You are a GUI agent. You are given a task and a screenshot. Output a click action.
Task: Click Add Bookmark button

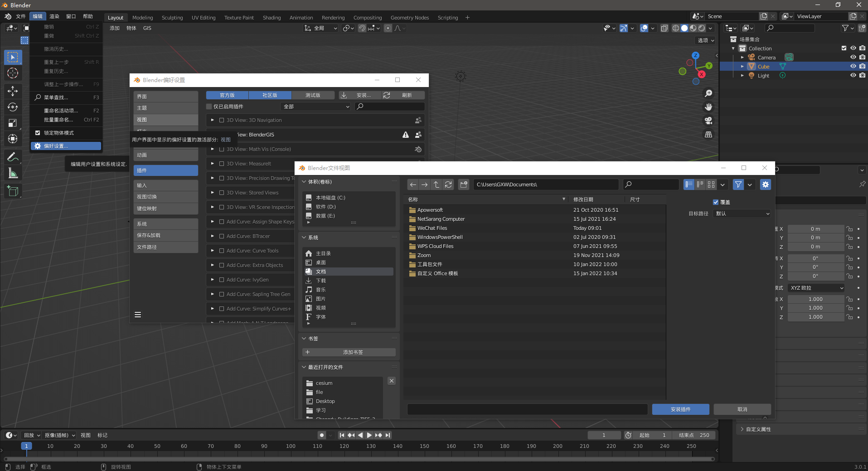(x=349, y=352)
